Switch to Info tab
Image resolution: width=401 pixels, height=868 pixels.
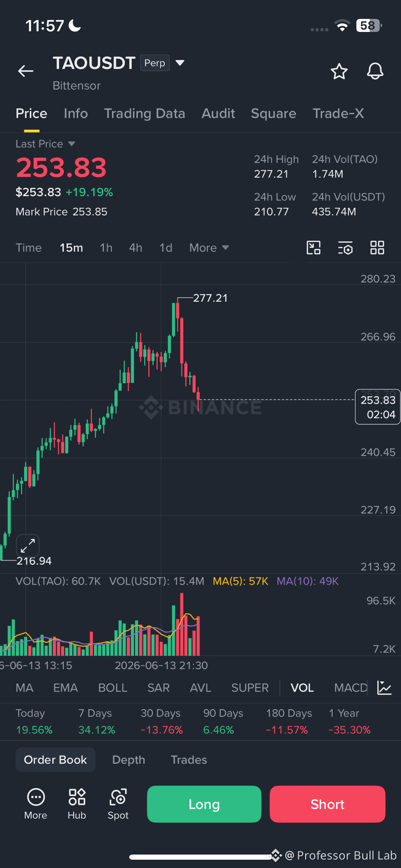76,113
